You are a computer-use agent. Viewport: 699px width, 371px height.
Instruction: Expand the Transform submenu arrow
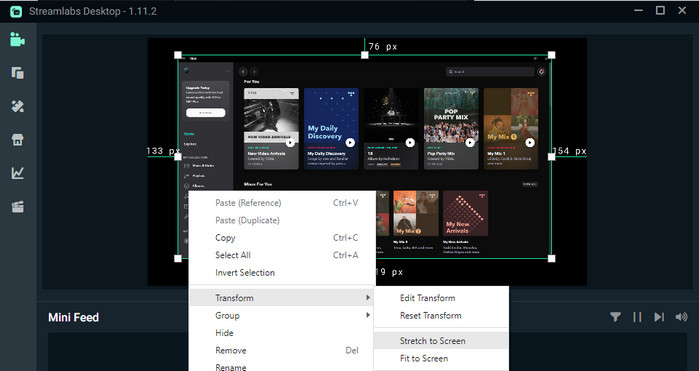click(368, 297)
